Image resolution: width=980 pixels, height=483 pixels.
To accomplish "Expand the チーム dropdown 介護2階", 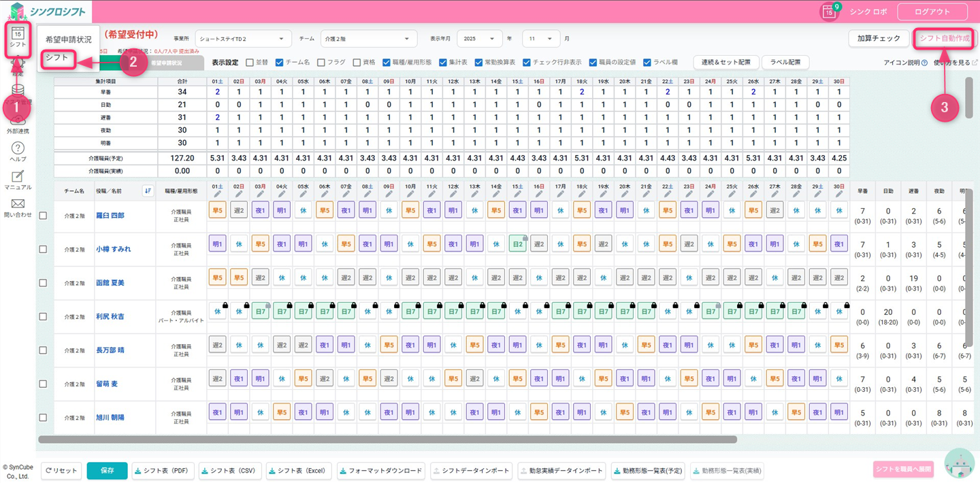I will (x=368, y=39).
